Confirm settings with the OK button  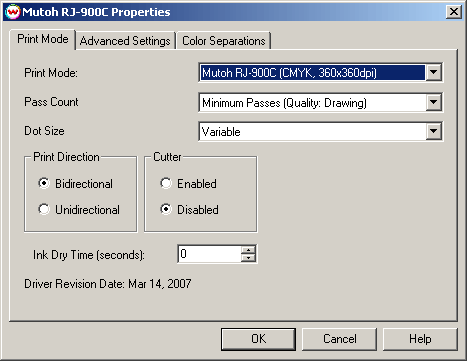tap(258, 339)
